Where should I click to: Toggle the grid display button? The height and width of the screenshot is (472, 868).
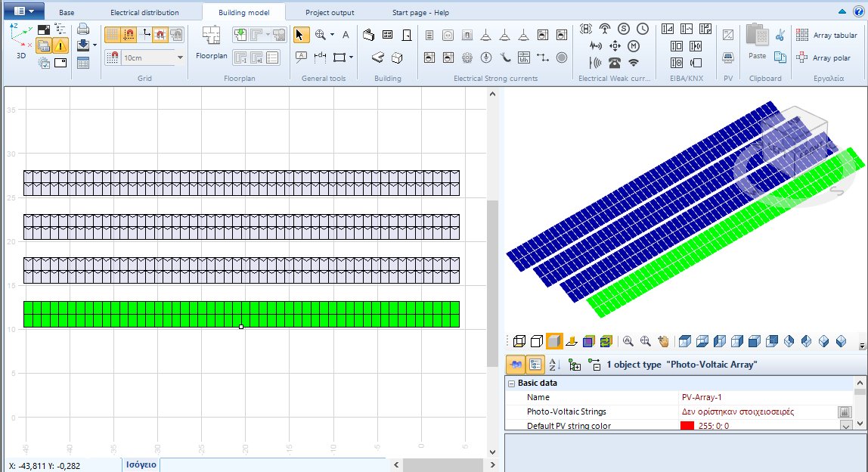click(112, 35)
